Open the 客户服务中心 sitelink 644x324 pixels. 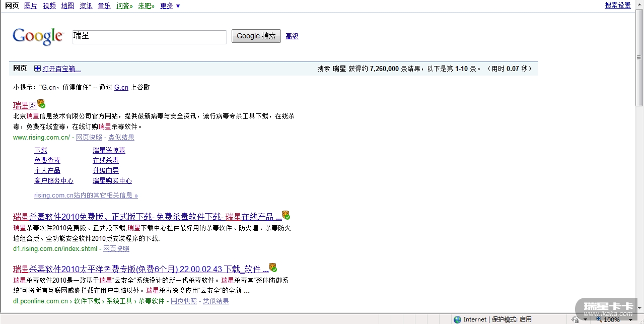[54, 180]
